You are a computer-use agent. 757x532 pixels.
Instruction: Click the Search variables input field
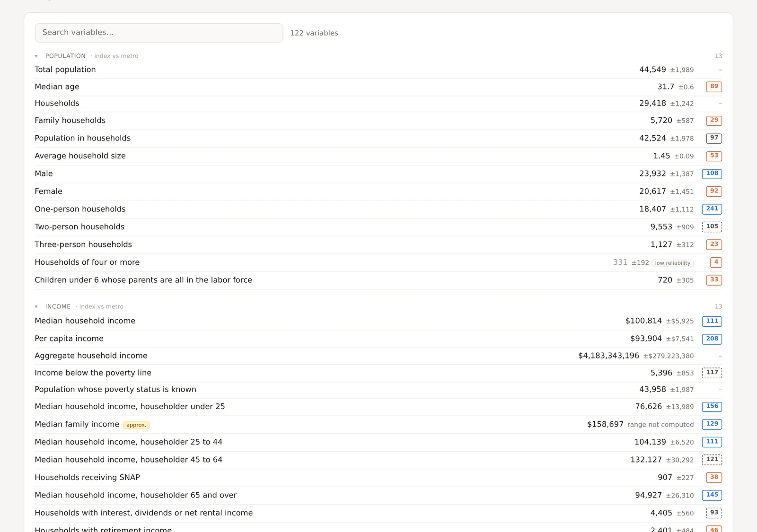159,33
